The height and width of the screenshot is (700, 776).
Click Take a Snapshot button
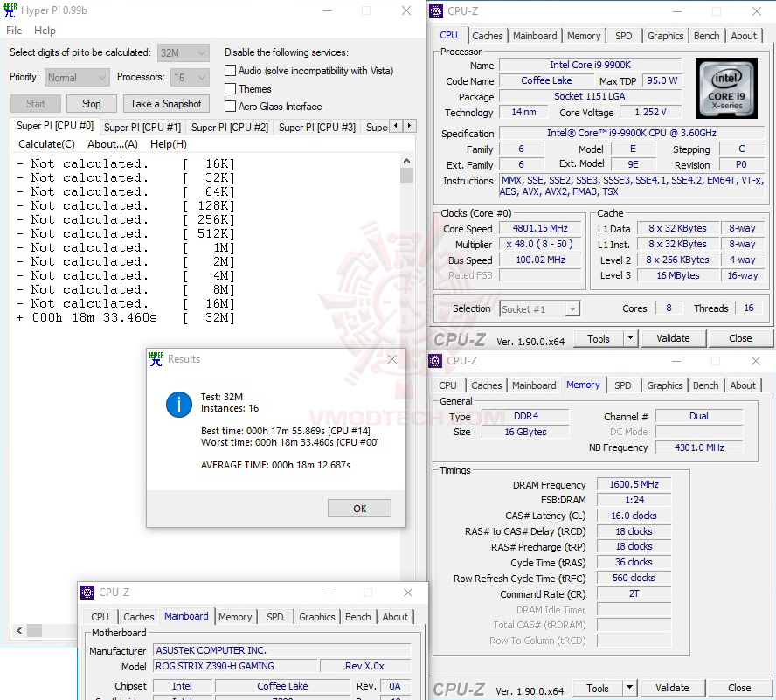166,104
